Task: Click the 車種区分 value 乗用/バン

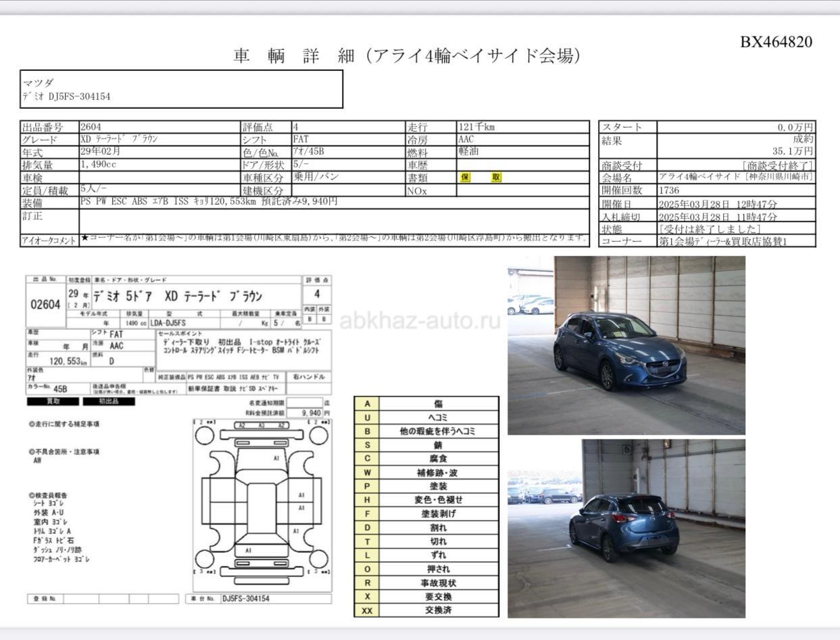Action: point(316,177)
